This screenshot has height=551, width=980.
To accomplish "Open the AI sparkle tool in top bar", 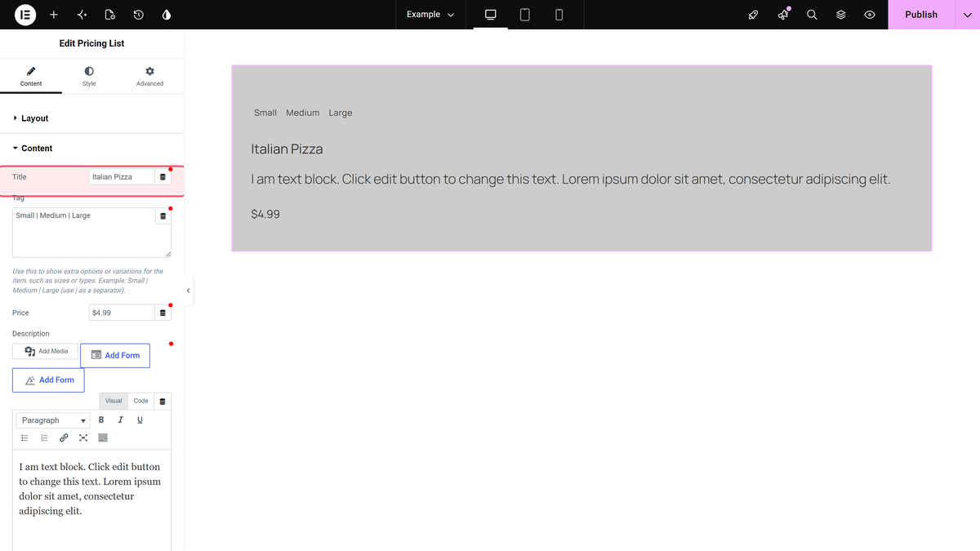I will point(82,15).
